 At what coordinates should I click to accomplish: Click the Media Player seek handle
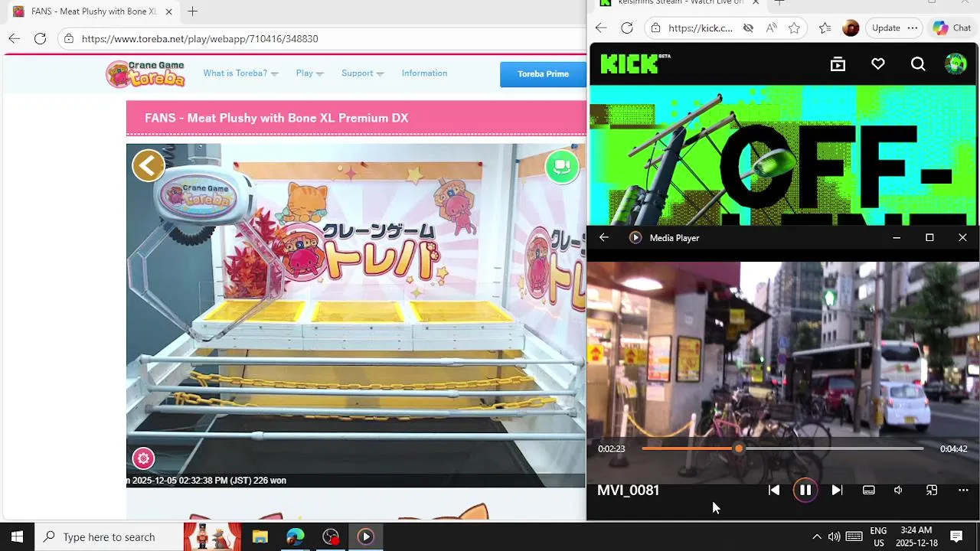coord(739,449)
